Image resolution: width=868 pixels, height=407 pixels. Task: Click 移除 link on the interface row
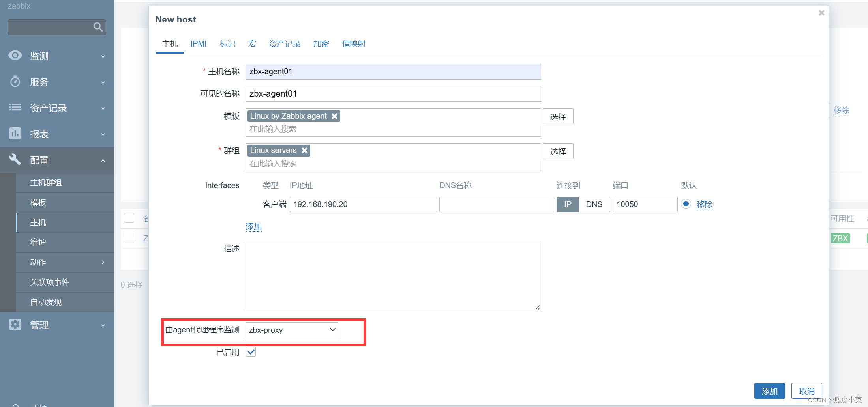pyautogui.click(x=705, y=204)
